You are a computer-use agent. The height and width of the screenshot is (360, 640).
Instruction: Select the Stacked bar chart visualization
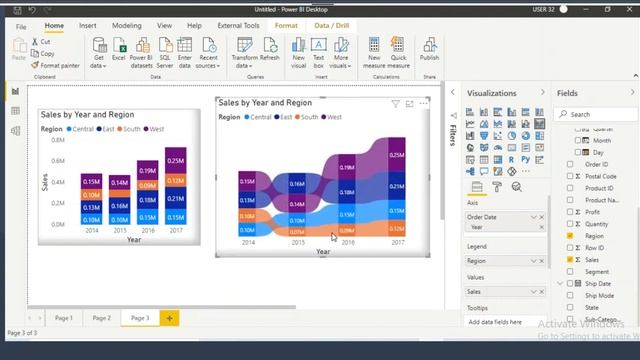point(470,112)
